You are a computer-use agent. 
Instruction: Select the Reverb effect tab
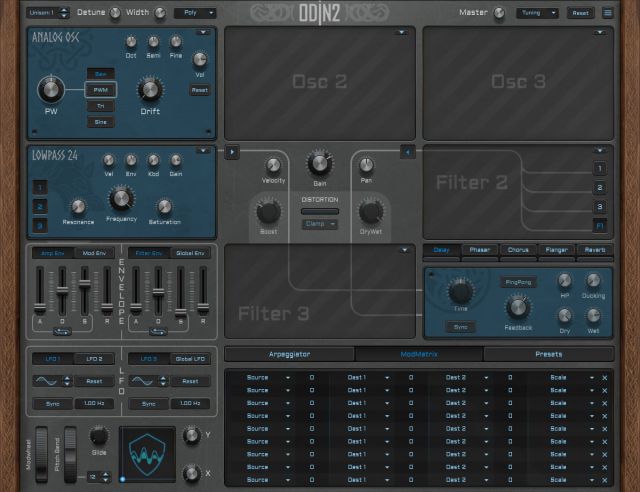pos(595,250)
